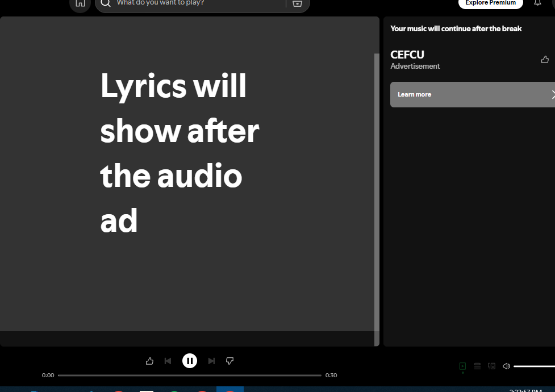
Task: Open the Connect to a device menu
Action: click(x=491, y=366)
